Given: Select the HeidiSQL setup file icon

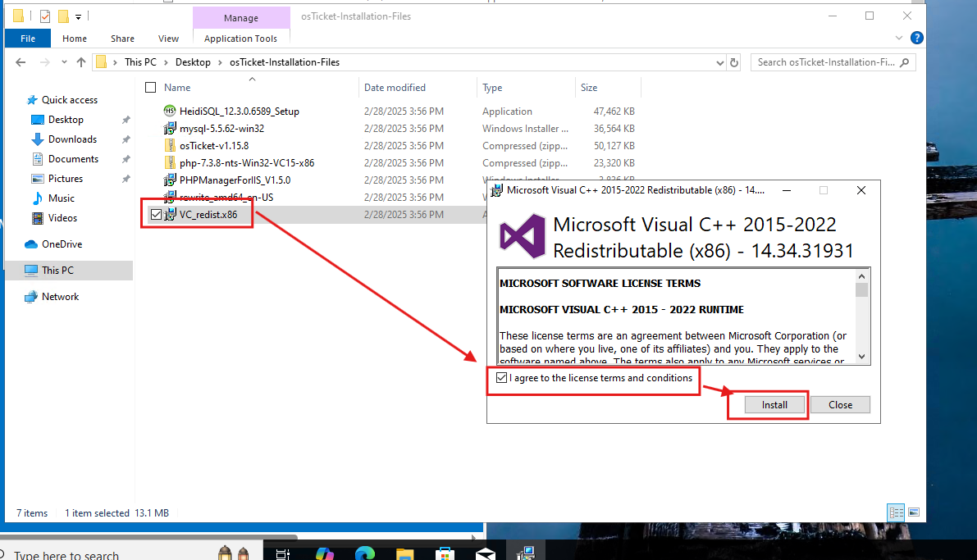Looking at the screenshot, I should [170, 111].
